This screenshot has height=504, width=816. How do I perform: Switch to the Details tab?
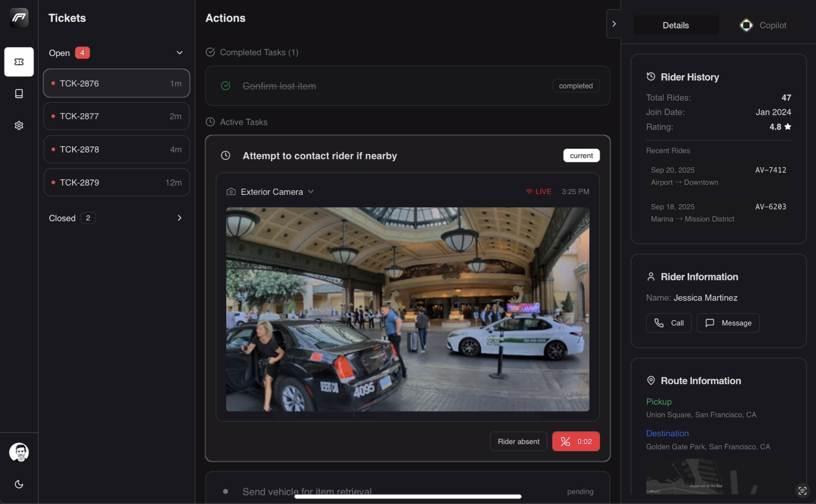coord(675,25)
